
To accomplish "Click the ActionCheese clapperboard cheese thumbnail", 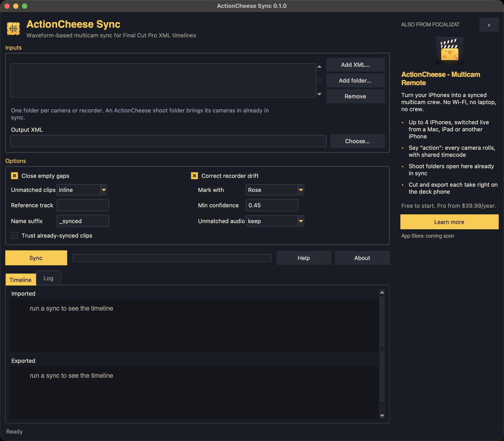I will coord(449,51).
